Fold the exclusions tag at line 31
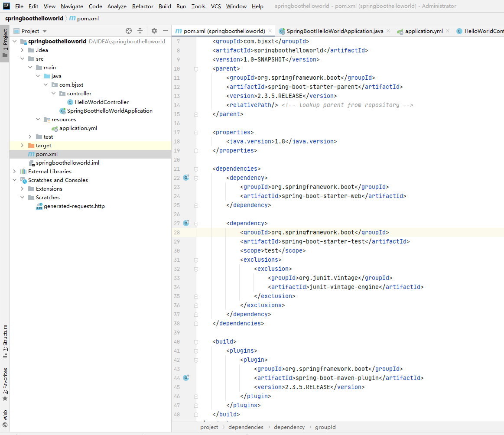This screenshot has height=435, width=504. tap(196, 260)
